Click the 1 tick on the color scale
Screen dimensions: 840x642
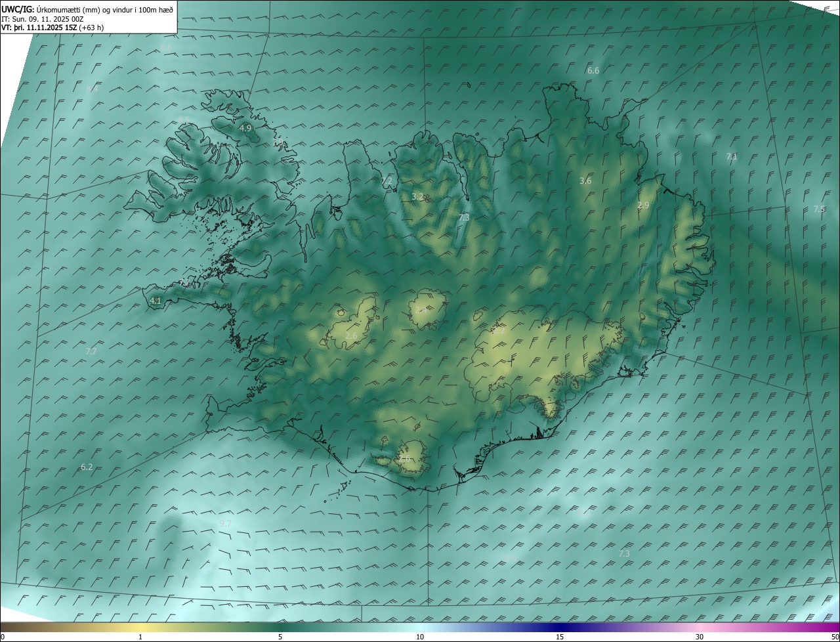point(140,637)
